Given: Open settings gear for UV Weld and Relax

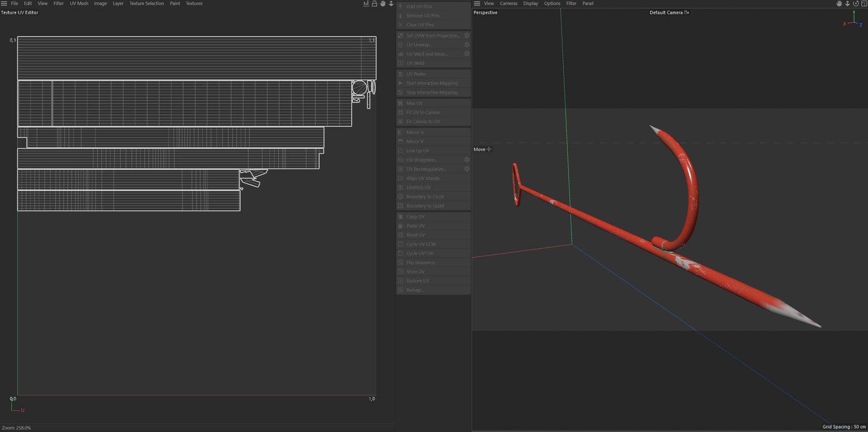Looking at the screenshot, I should pyautogui.click(x=467, y=54).
